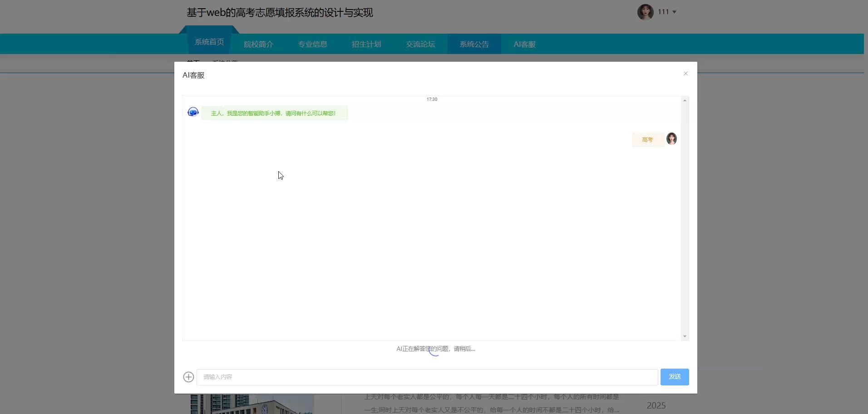This screenshot has height=414, width=868.
Task: Click the 17:30 chat timestamp
Action: pos(432,99)
